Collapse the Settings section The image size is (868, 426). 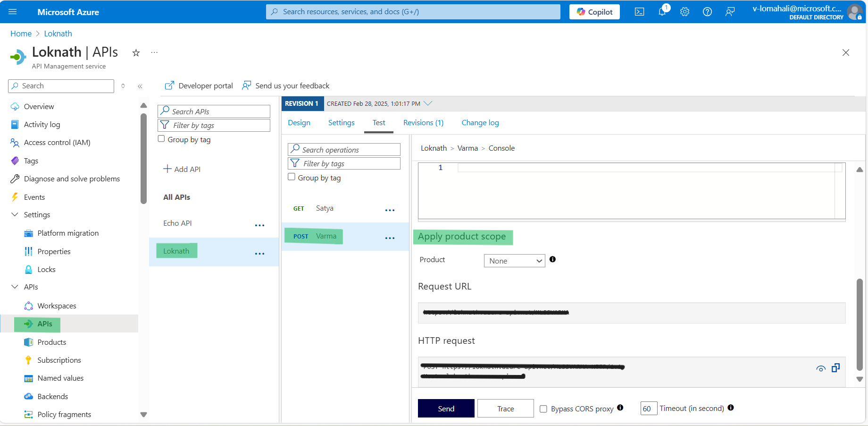pyautogui.click(x=15, y=214)
